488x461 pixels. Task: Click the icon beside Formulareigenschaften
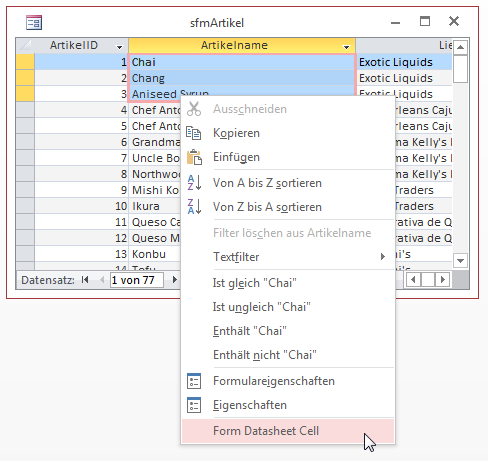[194, 381]
